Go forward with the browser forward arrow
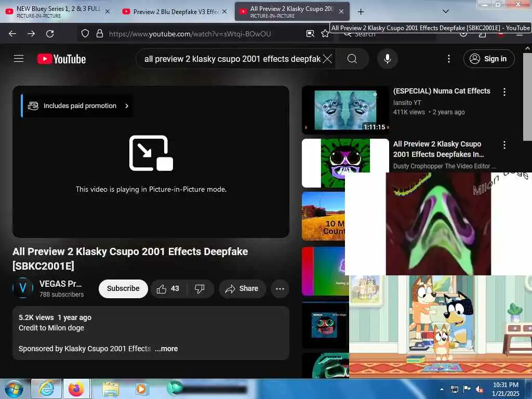The height and width of the screenshot is (399, 532). tap(31, 34)
